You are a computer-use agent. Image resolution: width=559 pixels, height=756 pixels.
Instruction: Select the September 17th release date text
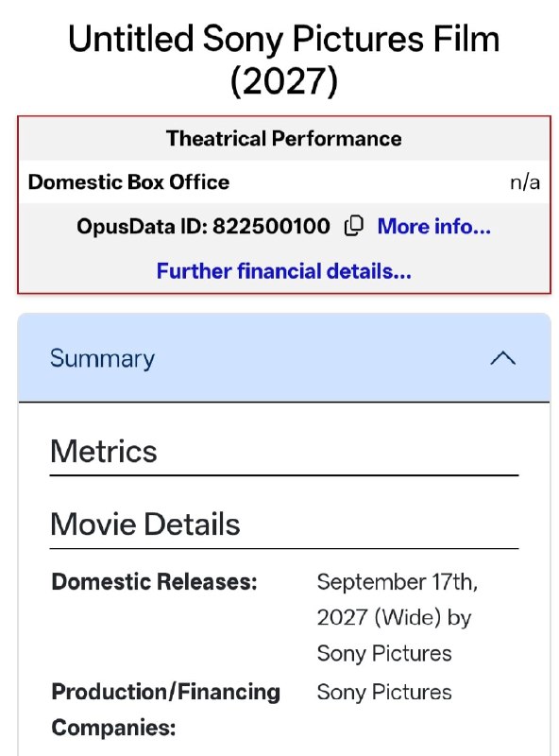coord(398,582)
